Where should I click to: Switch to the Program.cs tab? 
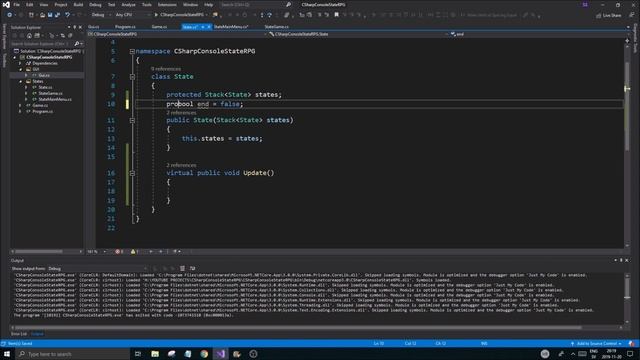pyautogui.click(x=125, y=27)
